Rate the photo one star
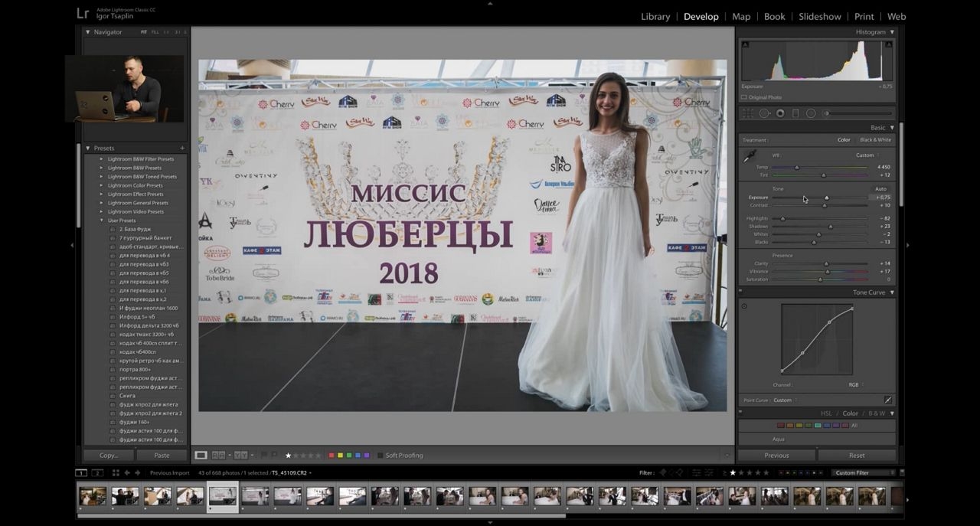 288,455
